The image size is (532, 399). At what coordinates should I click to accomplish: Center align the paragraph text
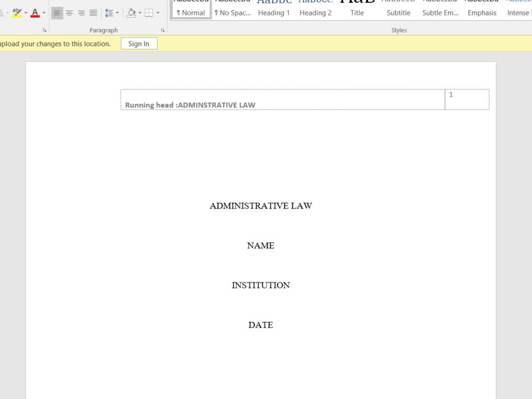pos(69,12)
